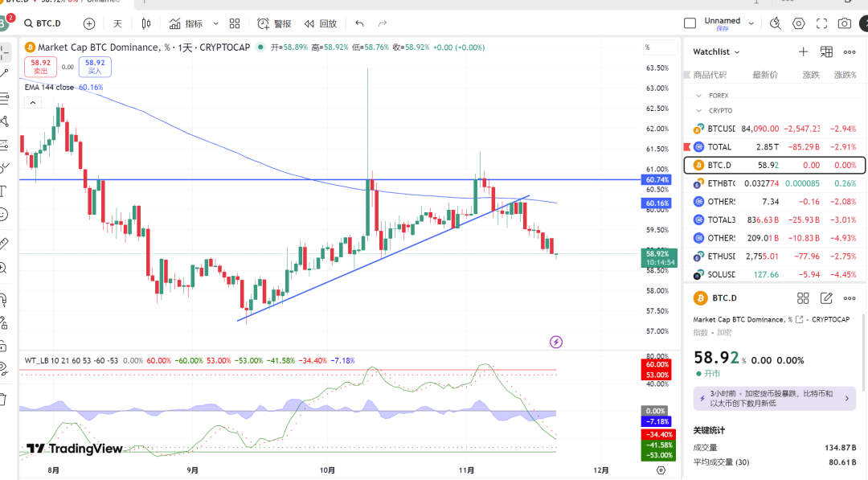Collapse the CRYPTO watchlist section

pos(698,110)
